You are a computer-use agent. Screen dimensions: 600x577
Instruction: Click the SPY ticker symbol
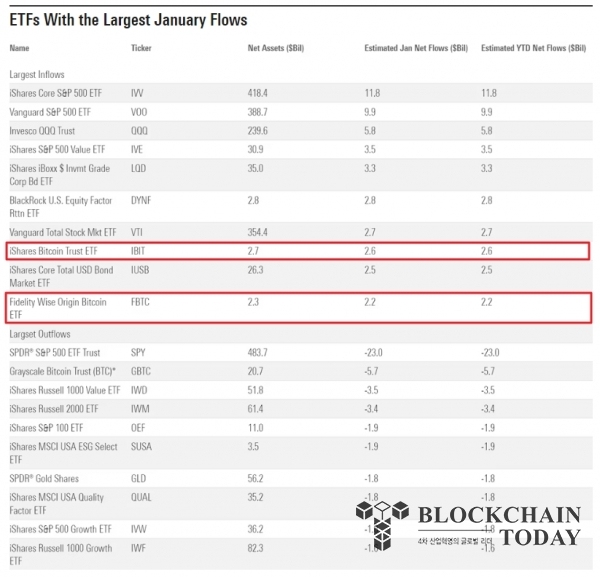pos(138,352)
